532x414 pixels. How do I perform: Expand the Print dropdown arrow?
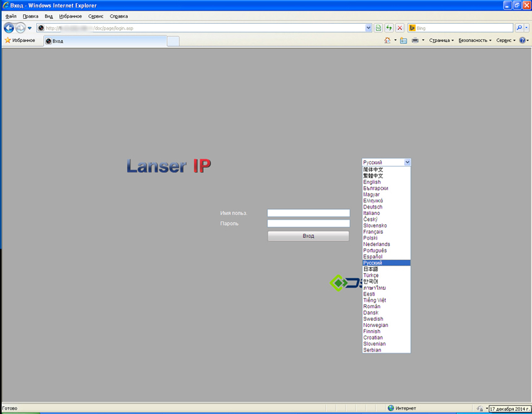point(423,41)
